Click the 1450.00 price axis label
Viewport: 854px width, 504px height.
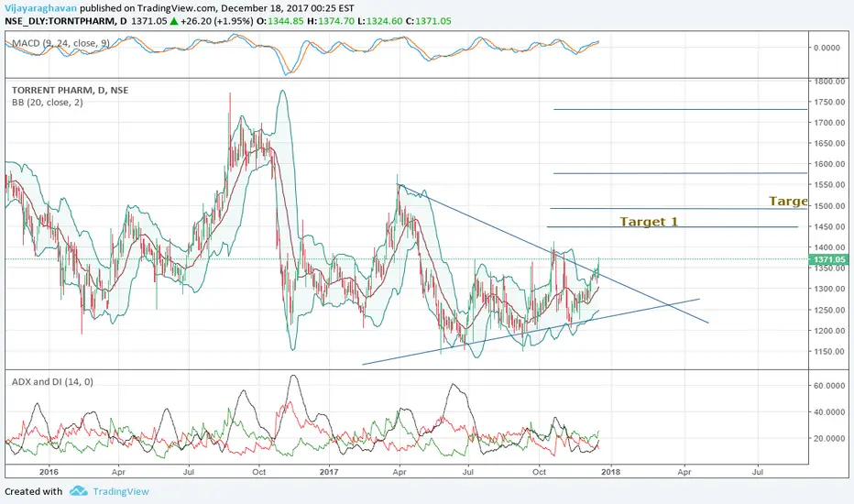829,226
